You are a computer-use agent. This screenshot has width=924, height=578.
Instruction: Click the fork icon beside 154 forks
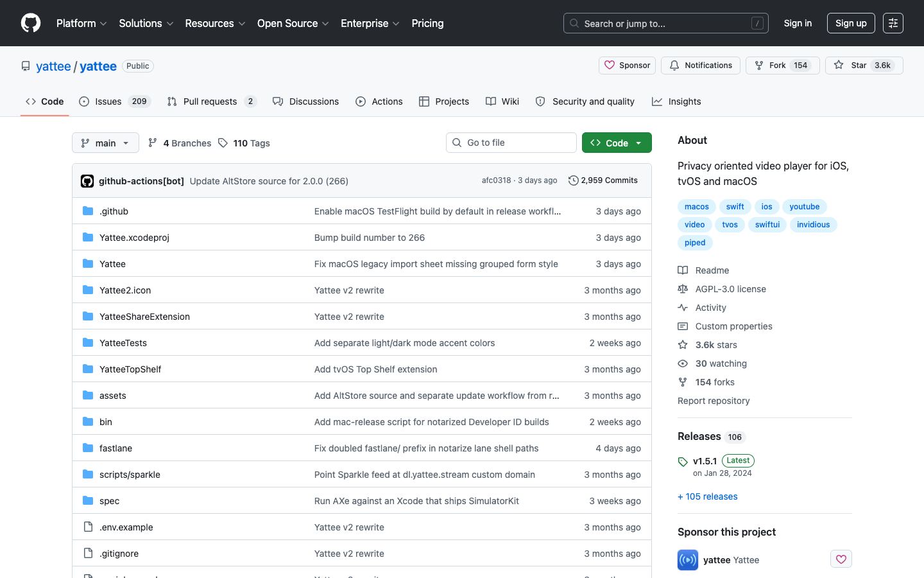click(x=683, y=382)
